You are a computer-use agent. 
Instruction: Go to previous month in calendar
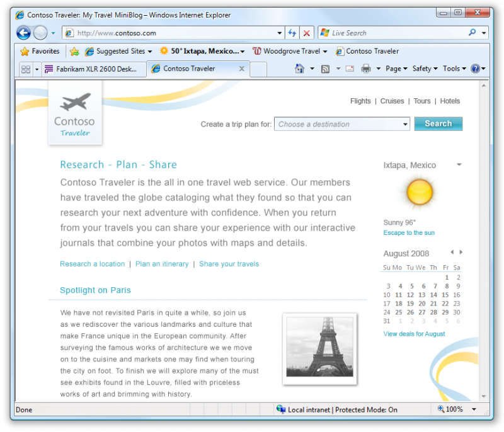(452, 252)
